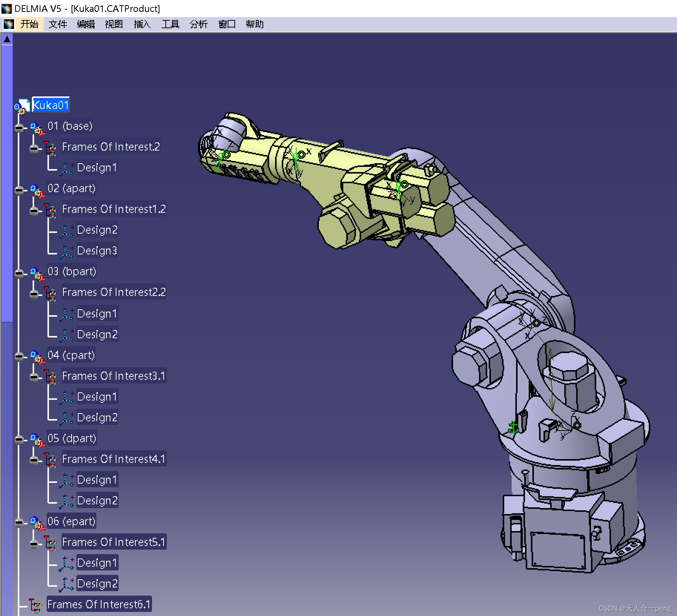
Task: Collapse the 03 (bpart) node
Action: (x=19, y=273)
